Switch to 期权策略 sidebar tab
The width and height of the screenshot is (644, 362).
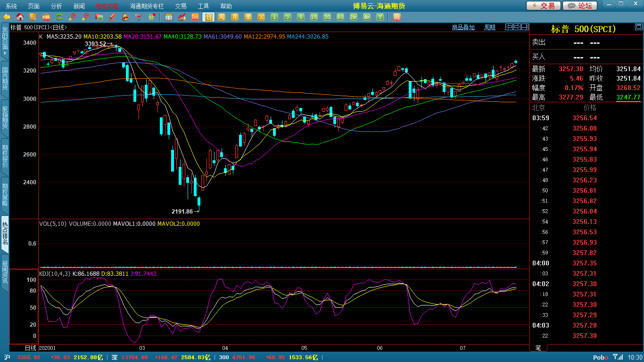4,195
